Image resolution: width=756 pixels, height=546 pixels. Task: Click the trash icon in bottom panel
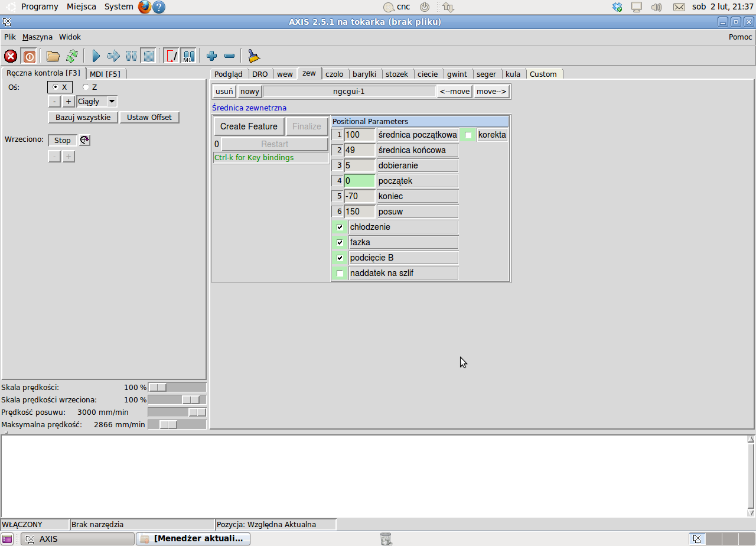point(386,538)
